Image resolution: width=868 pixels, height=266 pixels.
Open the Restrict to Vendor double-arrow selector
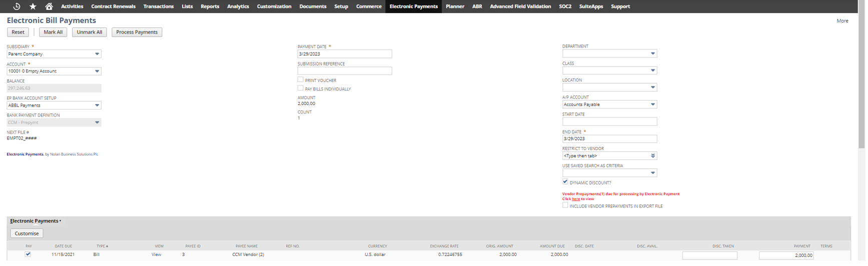[x=652, y=156]
